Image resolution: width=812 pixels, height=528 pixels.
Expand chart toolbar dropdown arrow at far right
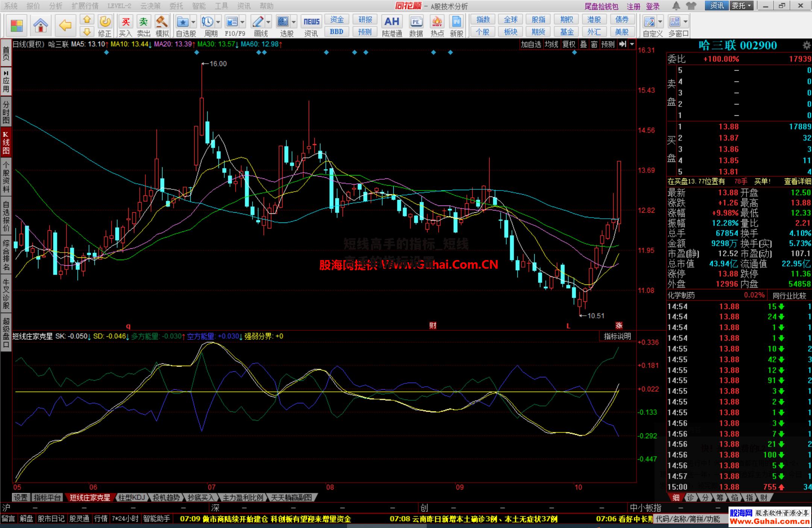point(632,44)
